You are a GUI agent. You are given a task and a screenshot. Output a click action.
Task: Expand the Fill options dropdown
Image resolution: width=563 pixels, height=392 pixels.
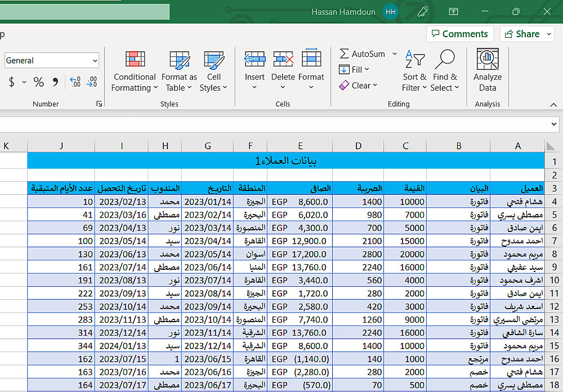[x=367, y=70]
